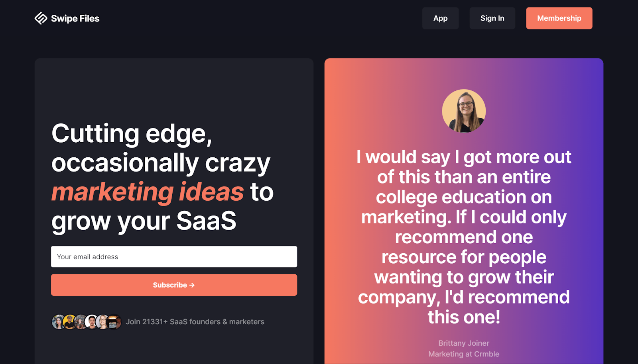This screenshot has height=364, width=638.
Task: Click into the email address field
Action: [x=174, y=256]
